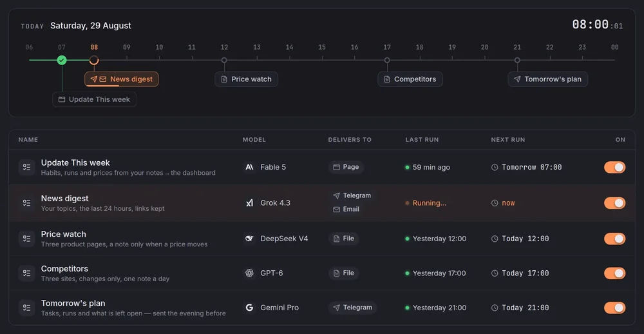The width and height of the screenshot is (644, 334).
Task: Click the green completed checkmark marker at 07
Action: point(62,61)
